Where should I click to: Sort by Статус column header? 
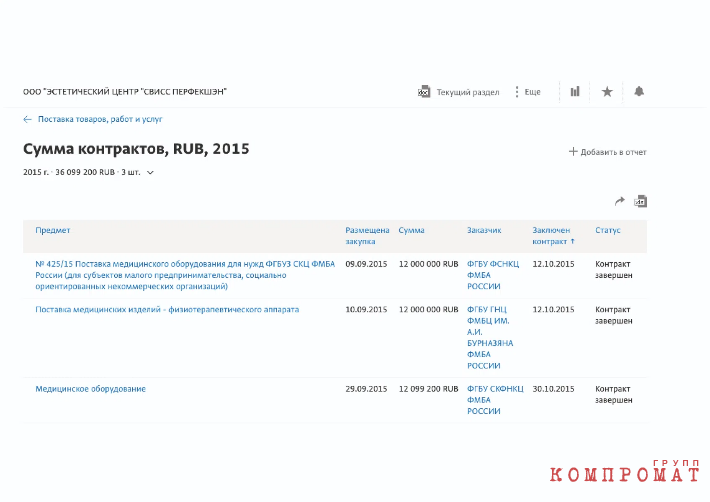[608, 230]
